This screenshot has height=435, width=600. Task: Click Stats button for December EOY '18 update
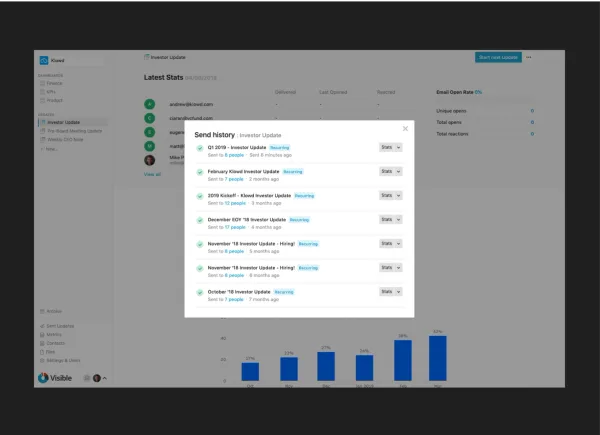click(387, 220)
